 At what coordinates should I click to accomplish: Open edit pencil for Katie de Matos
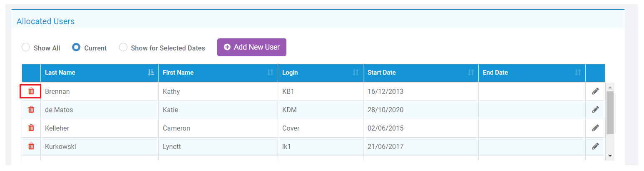tap(595, 110)
